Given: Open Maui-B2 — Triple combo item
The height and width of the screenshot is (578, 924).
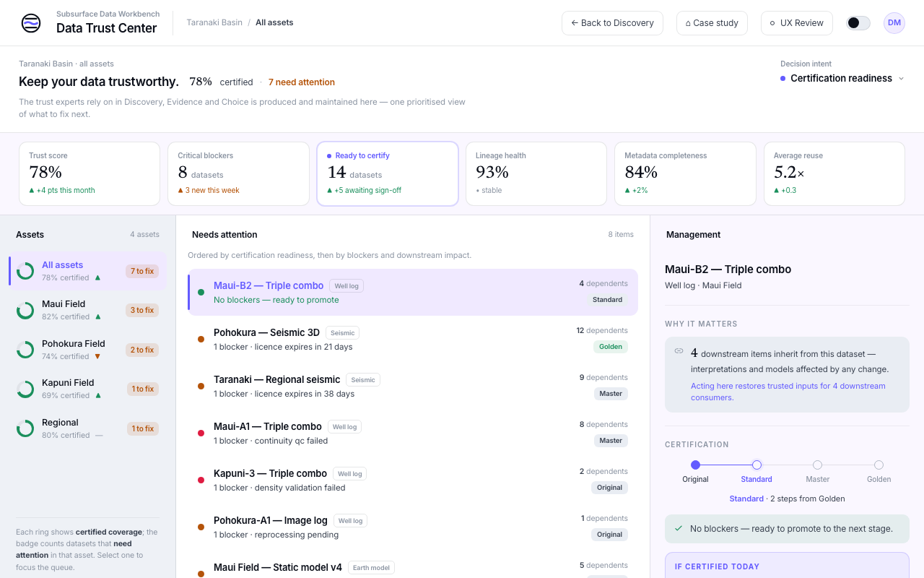Looking at the screenshot, I should pyautogui.click(x=413, y=292).
